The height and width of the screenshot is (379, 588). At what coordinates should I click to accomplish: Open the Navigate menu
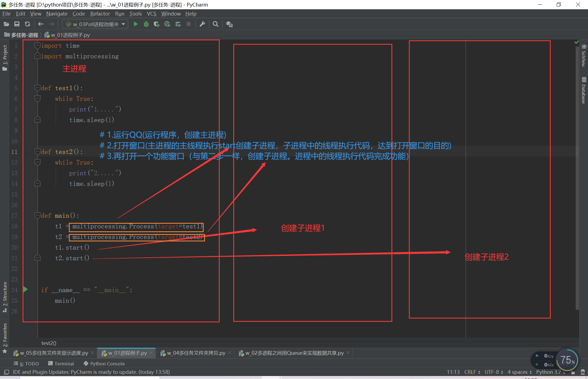pyautogui.click(x=57, y=14)
